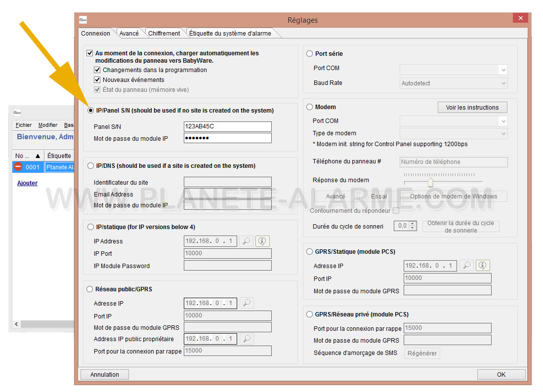
Task: Select Réseau public/GPRS option
Action: (90, 289)
